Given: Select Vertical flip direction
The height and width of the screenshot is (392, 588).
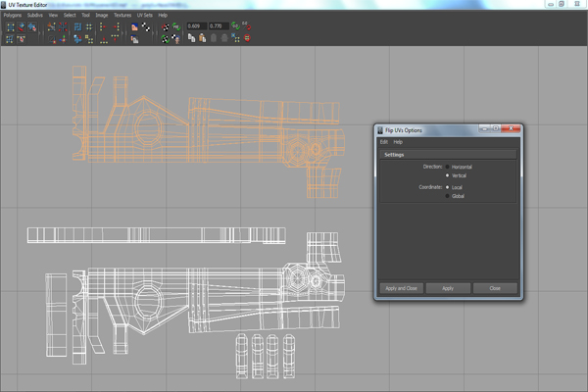Looking at the screenshot, I should point(448,175).
